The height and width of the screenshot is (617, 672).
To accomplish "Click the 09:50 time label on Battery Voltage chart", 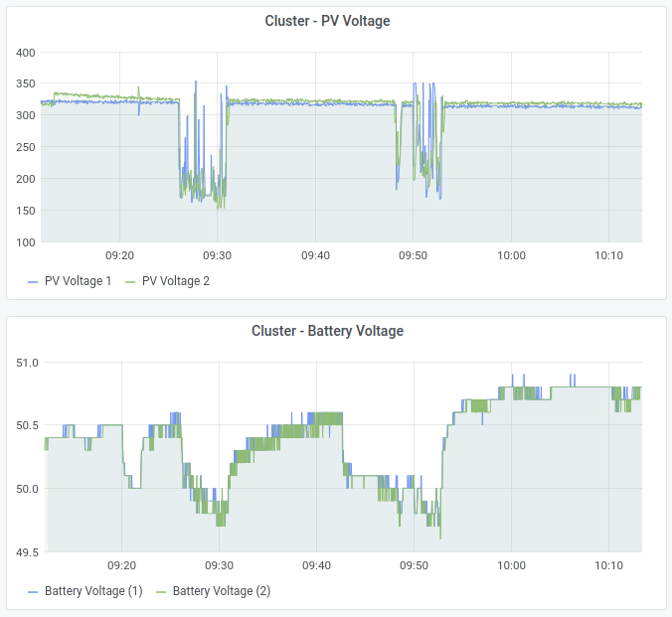I will [x=414, y=565].
